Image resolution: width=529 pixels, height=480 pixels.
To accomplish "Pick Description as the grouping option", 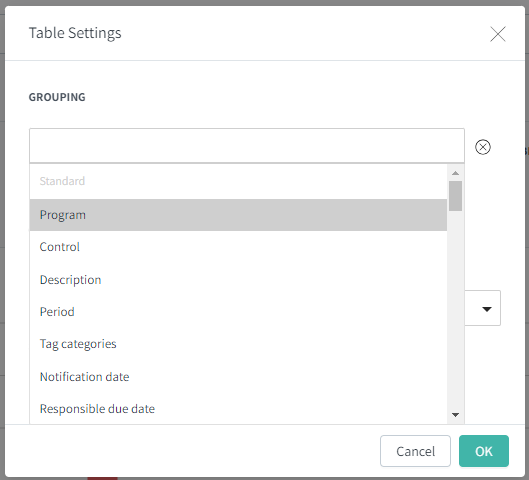I will tap(238, 280).
